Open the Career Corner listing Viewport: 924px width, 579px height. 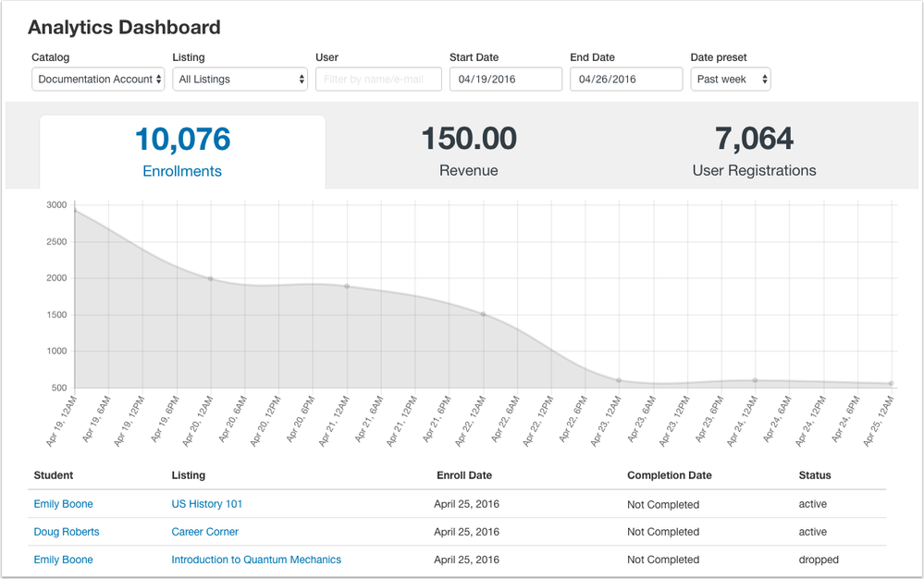(204, 532)
